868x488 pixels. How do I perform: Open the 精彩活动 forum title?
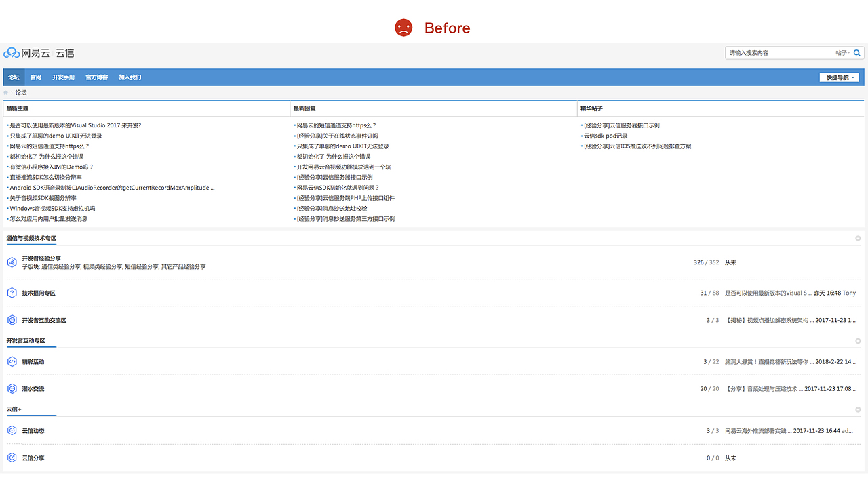point(33,362)
